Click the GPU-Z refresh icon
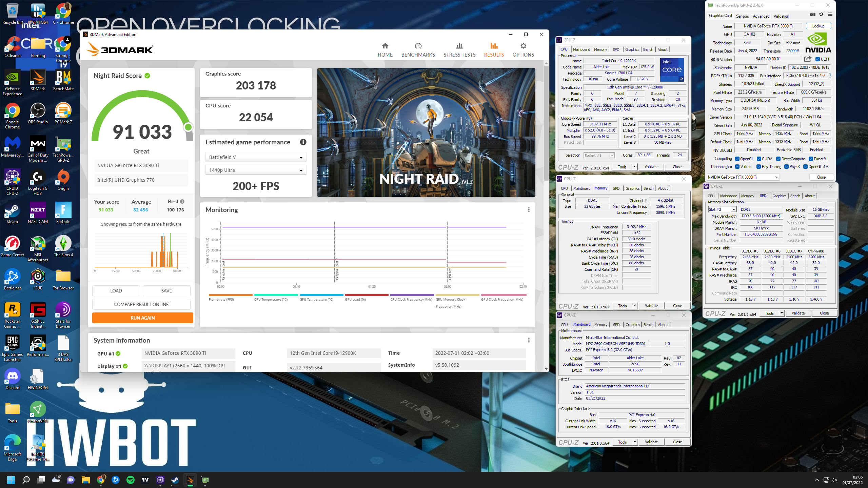This screenshot has width=868, height=488. (x=821, y=14)
